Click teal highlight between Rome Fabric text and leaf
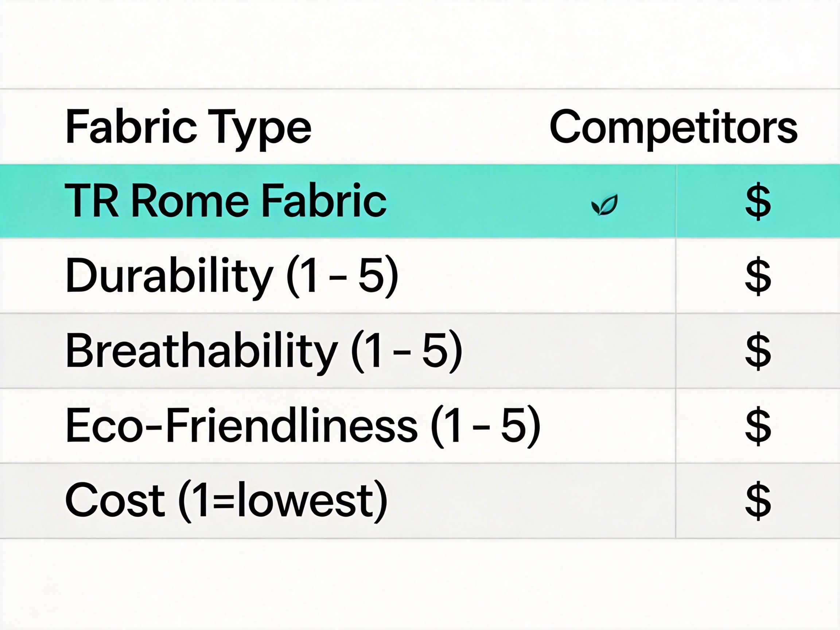The width and height of the screenshot is (840, 630). click(486, 201)
